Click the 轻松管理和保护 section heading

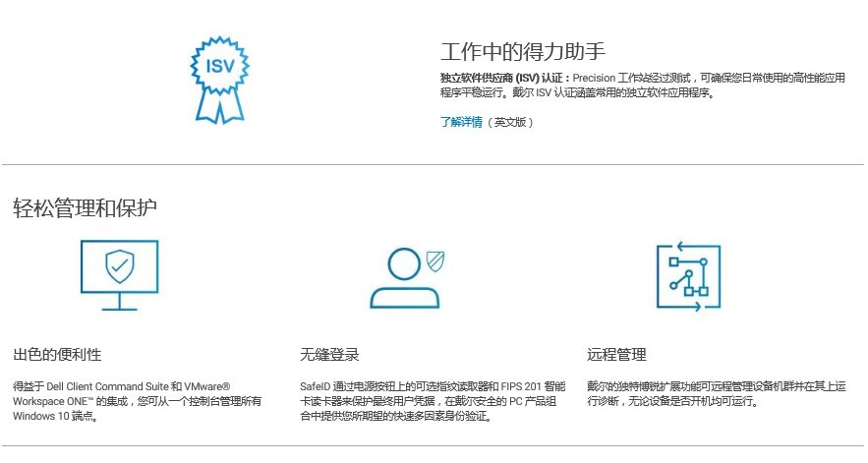[x=86, y=208]
